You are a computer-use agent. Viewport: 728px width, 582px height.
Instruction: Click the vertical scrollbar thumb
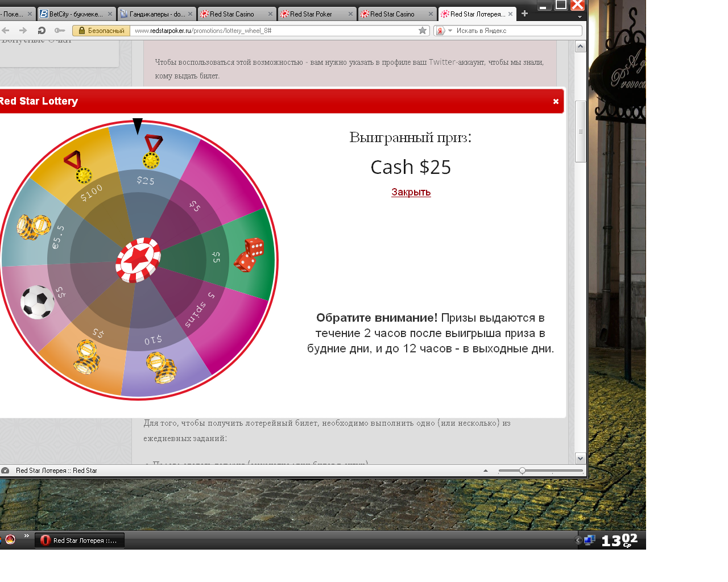pyautogui.click(x=581, y=131)
